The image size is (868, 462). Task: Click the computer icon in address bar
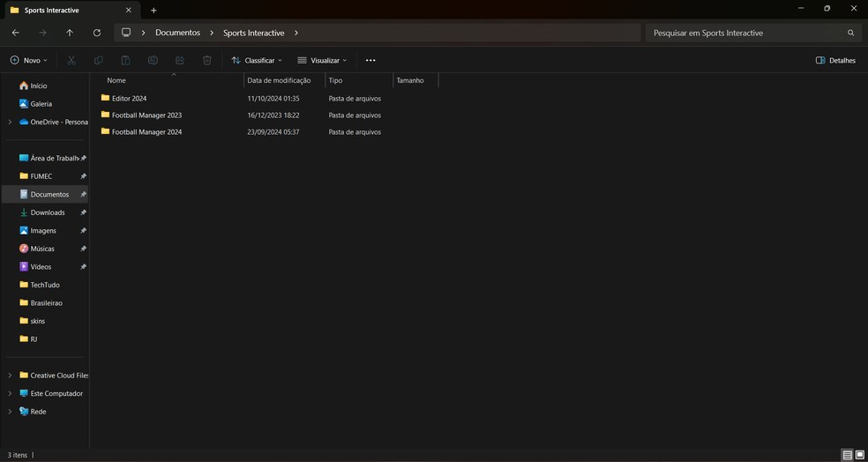pos(126,33)
